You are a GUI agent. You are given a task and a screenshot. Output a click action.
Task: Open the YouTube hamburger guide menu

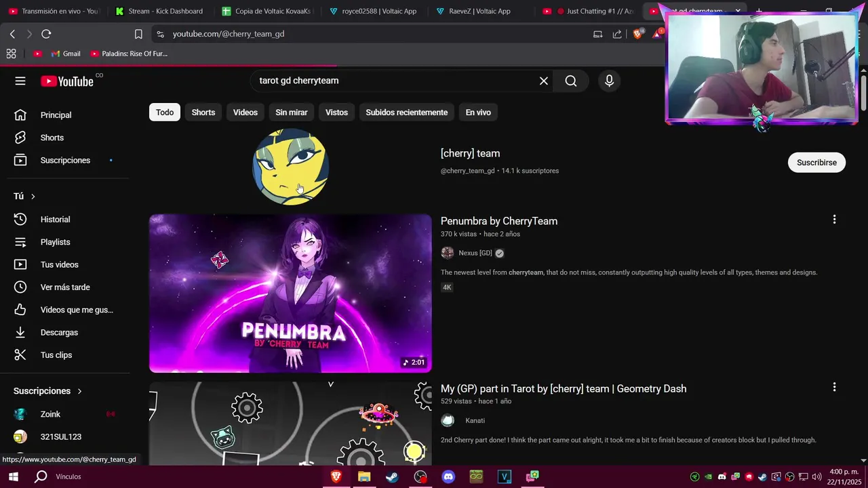(20, 81)
